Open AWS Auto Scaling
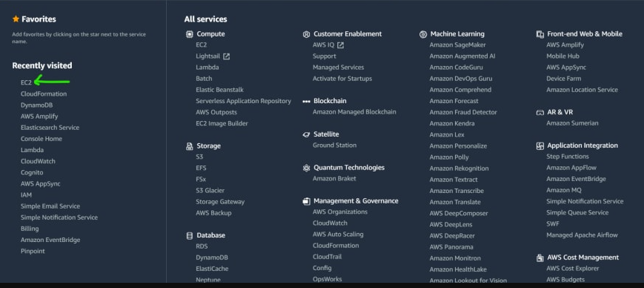 (338, 235)
